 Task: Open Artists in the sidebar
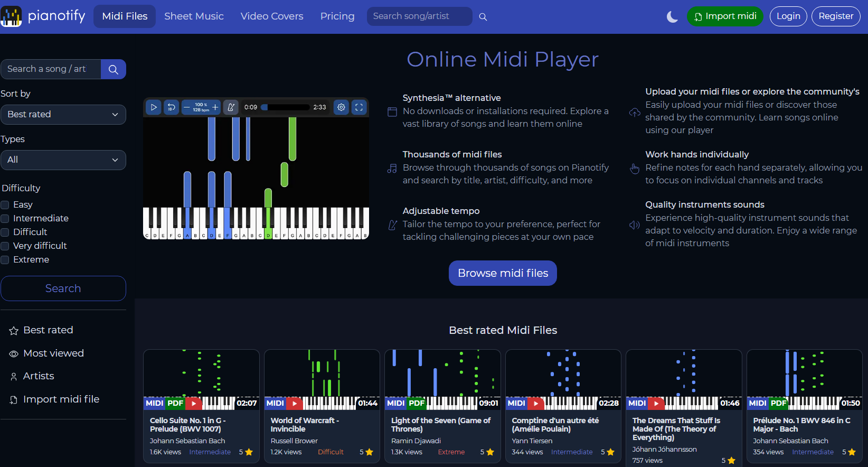39,376
